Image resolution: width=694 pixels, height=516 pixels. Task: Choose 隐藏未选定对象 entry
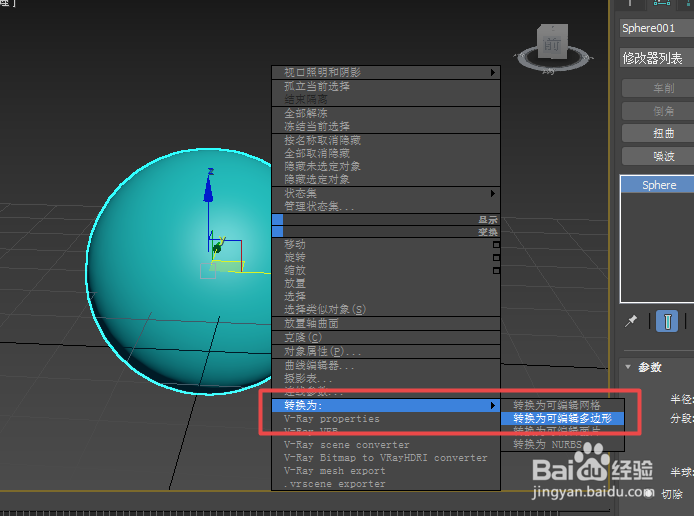point(386,166)
